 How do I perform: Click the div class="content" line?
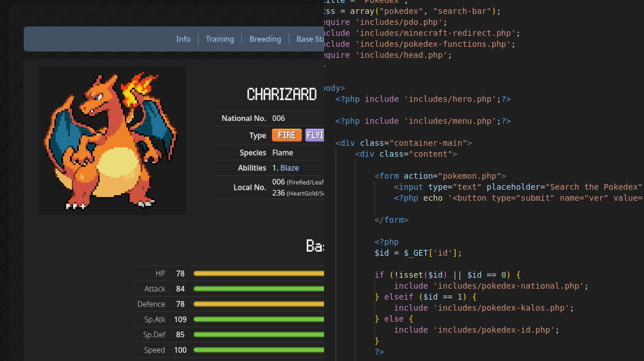406,154
